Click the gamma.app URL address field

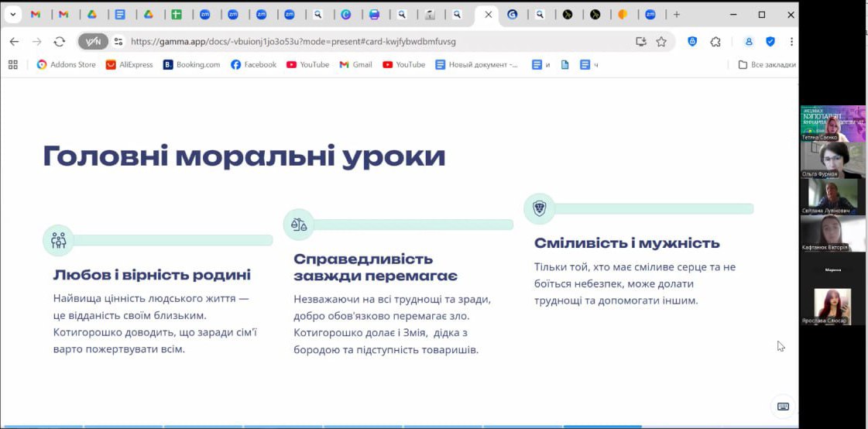(x=372, y=42)
